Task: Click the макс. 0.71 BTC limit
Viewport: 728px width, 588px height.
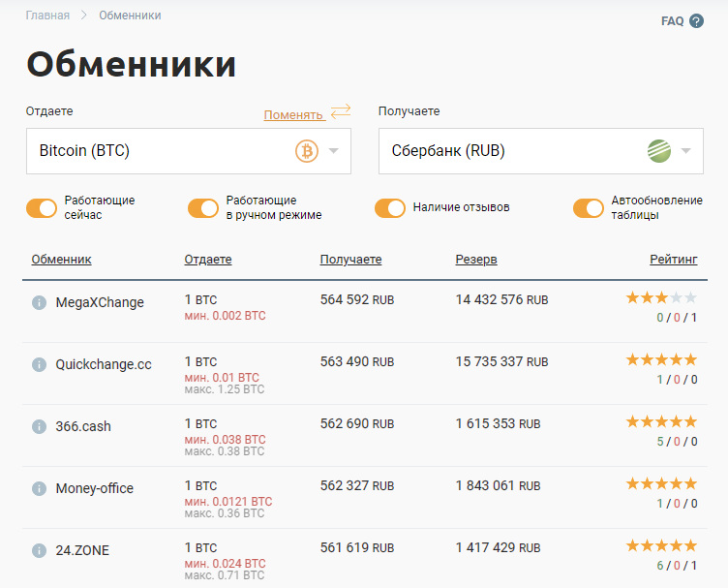Action: (x=225, y=575)
